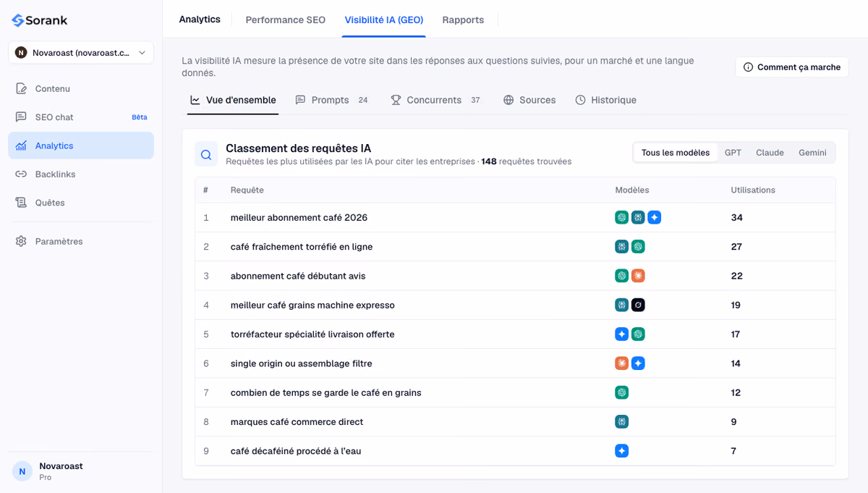Viewport: 868px width, 493px height.
Task: Click ChatGPT icon in "café fraîchement torréfié" row
Action: pyautogui.click(x=638, y=247)
